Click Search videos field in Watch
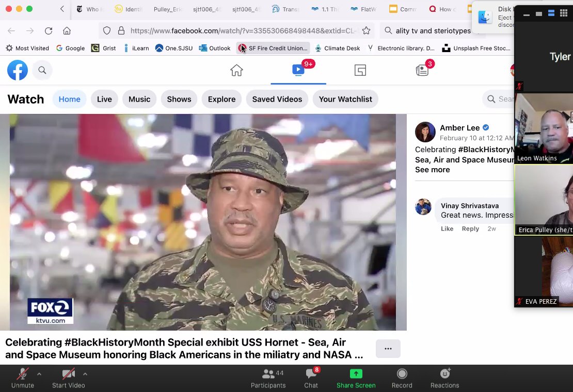Viewport: 573px width, 392px height. (499, 99)
